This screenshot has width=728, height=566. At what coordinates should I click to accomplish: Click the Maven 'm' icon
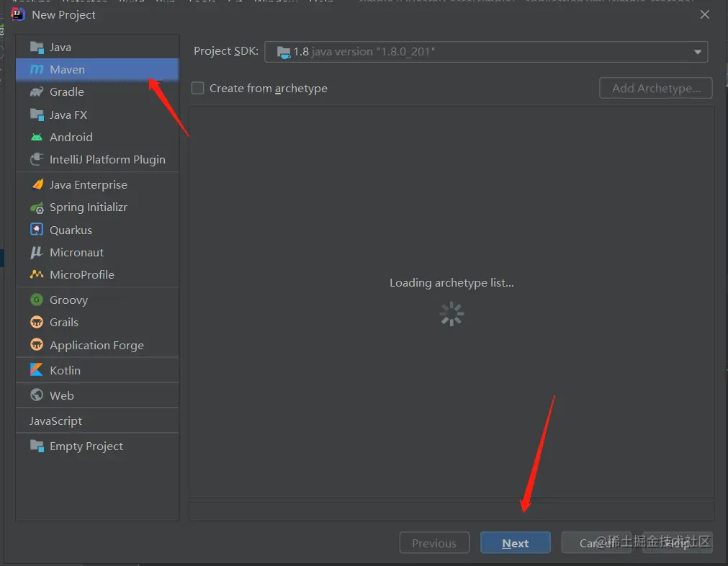point(37,70)
